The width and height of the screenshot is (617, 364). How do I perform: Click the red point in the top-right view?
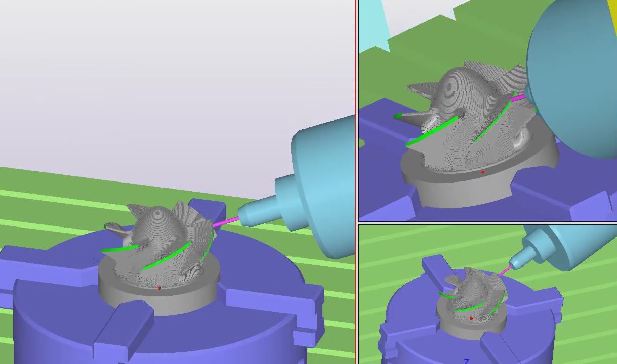point(483,172)
